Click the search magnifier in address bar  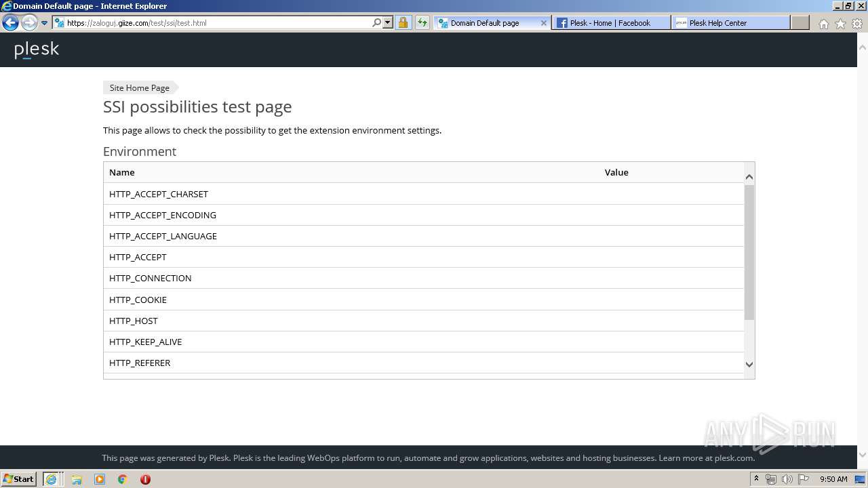click(377, 22)
